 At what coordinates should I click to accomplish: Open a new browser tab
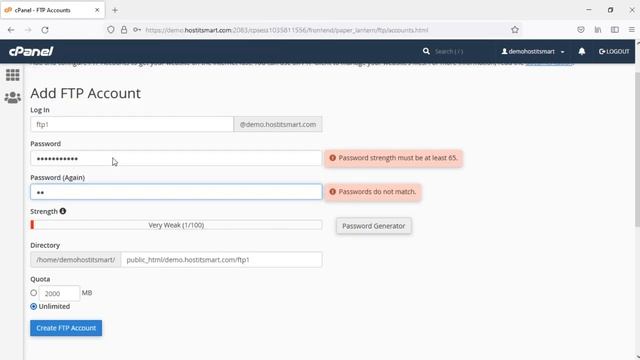[x=115, y=10]
